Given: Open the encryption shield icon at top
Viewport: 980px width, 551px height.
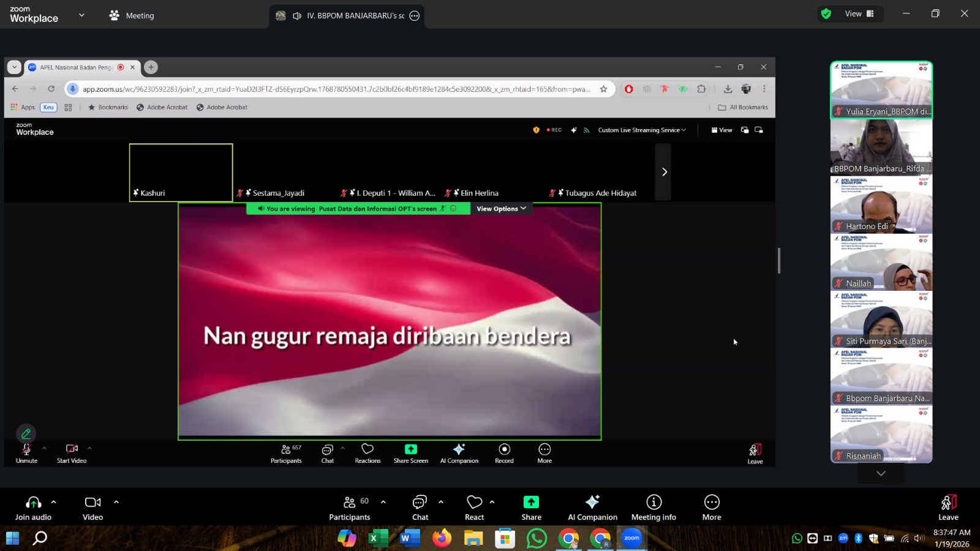Looking at the screenshot, I should (826, 14).
